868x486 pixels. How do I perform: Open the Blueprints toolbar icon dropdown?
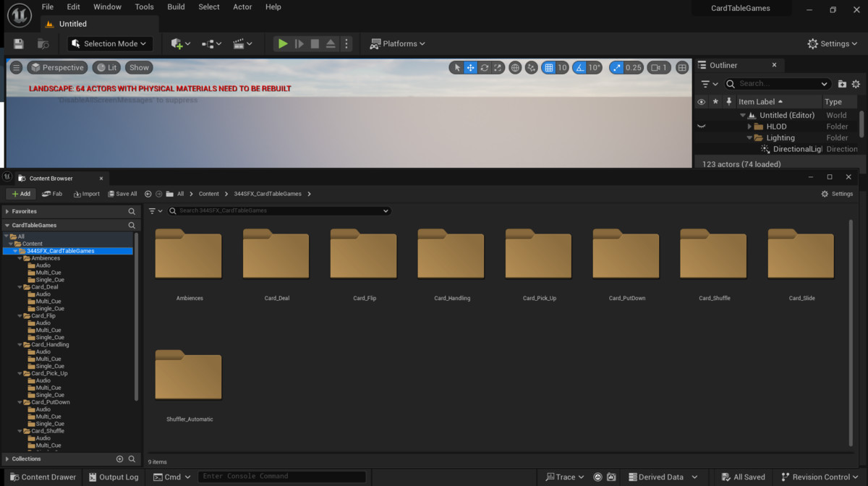211,44
